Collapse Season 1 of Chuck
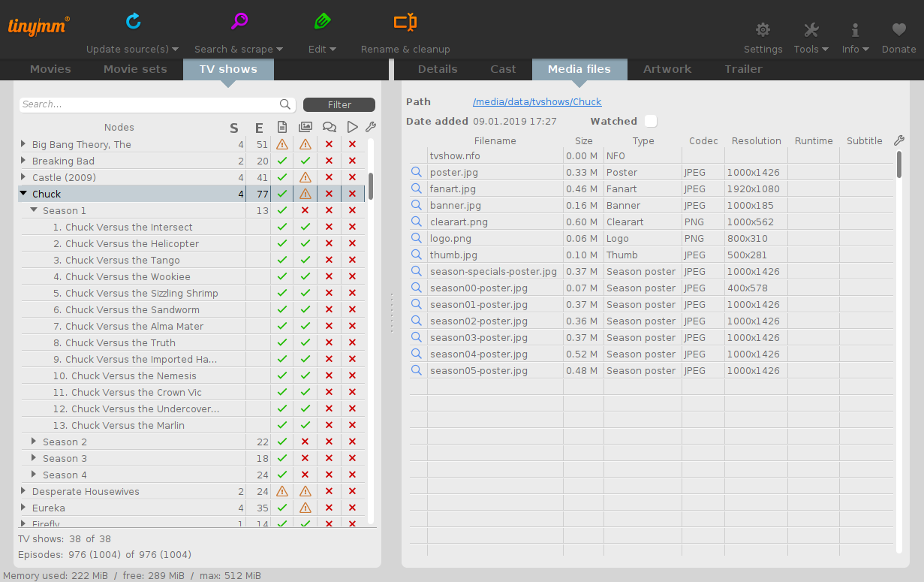 coord(34,210)
